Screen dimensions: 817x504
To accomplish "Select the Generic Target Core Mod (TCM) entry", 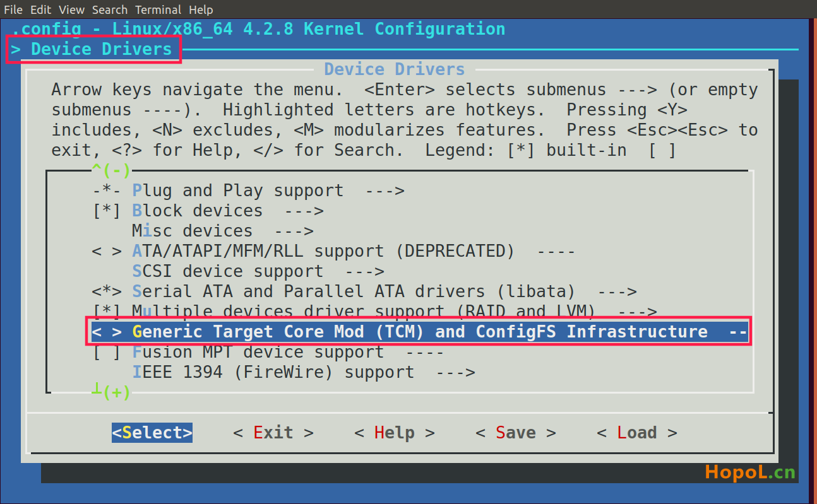I will 420,332.
